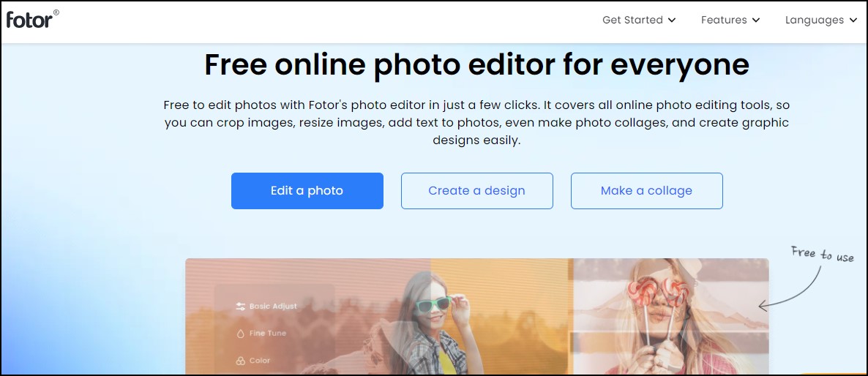
Task: Click the Basic Adjust label in preview
Action: (273, 307)
